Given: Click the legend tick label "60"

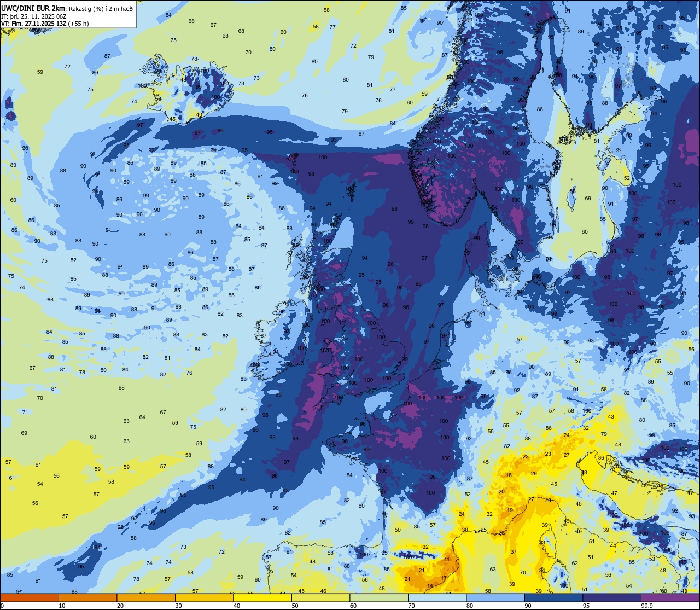Looking at the screenshot, I should pyautogui.click(x=353, y=606).
